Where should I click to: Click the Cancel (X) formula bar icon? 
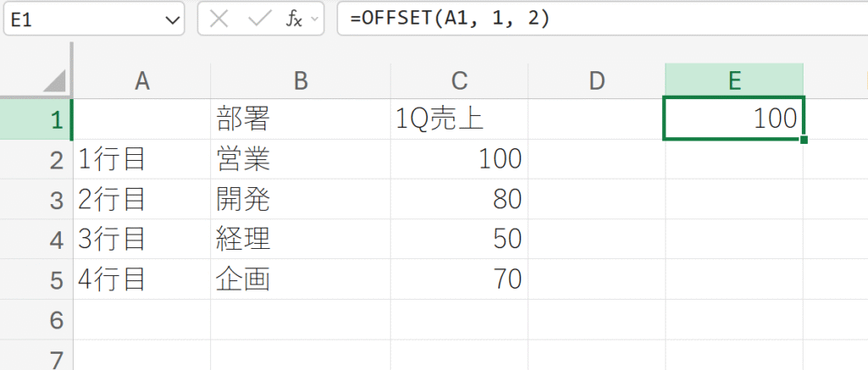click(219, 18)
